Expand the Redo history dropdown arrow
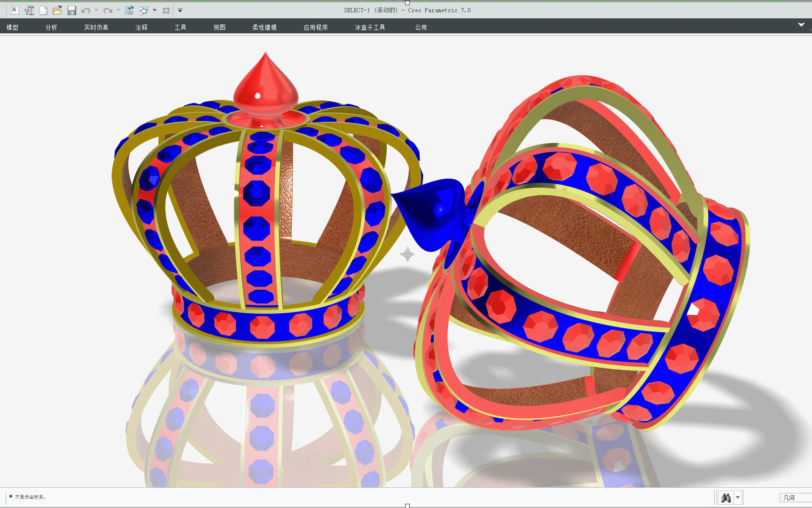The image size is (812, 508). click(x=118, y=10)
